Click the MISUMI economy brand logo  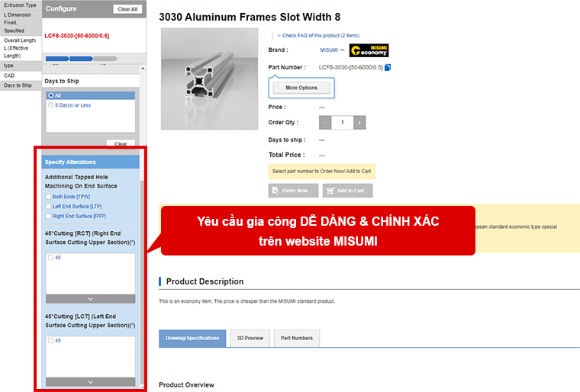[369, 50]
